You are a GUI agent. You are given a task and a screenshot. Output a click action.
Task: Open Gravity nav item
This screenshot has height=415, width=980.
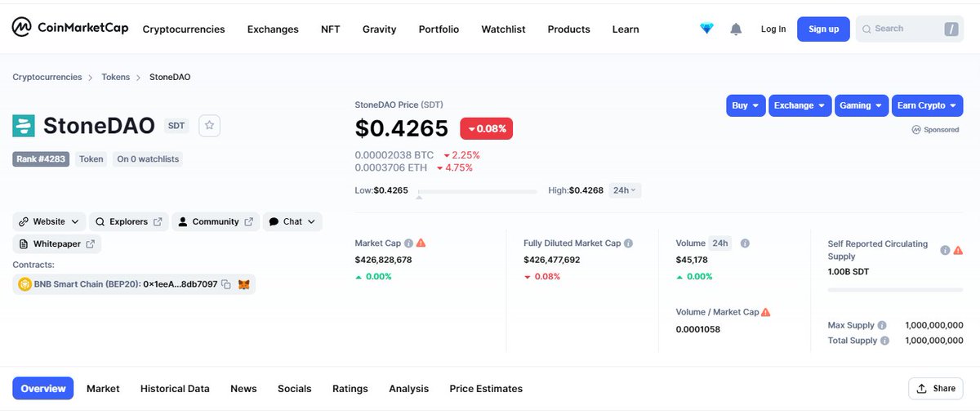pyautogui.click(x=380, y=29)
